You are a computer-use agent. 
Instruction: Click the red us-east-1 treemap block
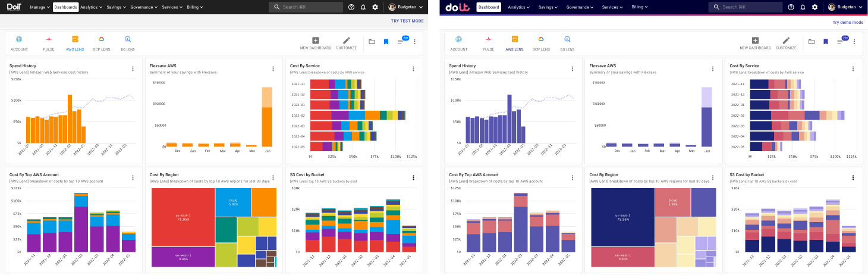[183, 217]
